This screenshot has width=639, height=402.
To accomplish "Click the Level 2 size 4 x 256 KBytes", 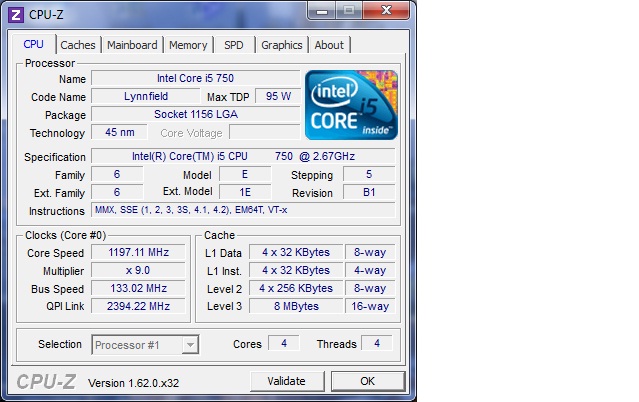I will 296,288.
